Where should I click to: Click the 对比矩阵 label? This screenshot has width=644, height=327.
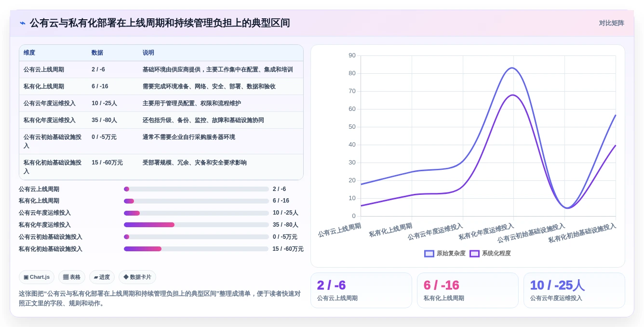(x=611, y=23)
